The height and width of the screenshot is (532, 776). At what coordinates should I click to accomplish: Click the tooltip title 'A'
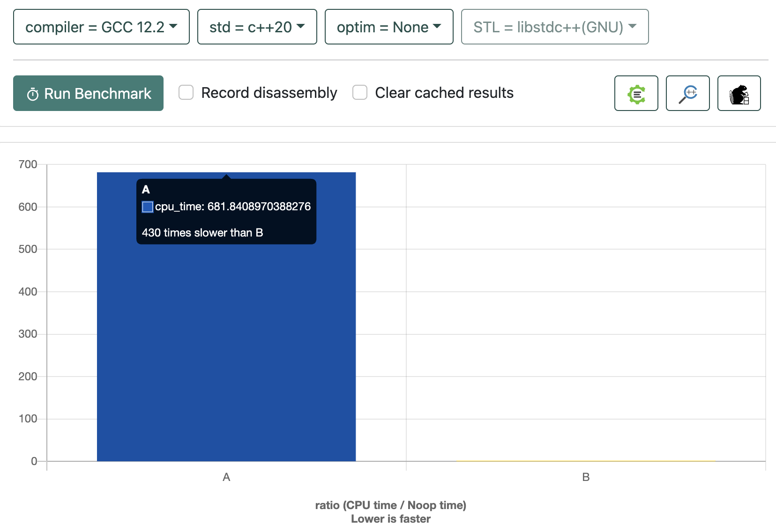(146, 190)
